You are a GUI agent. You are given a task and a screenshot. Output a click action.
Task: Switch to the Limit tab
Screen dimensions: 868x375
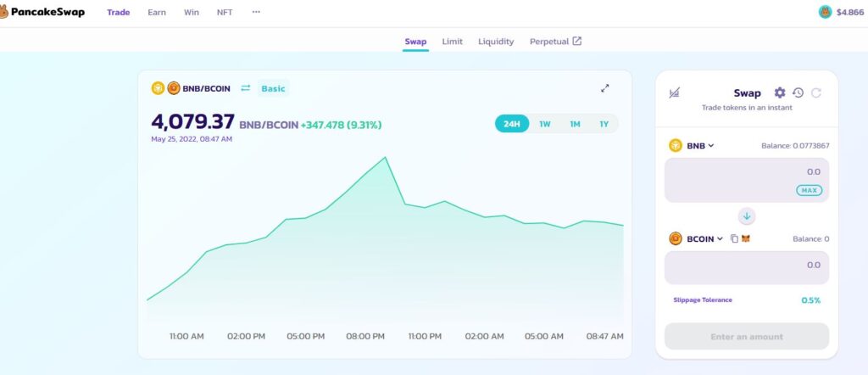[453, 41]
